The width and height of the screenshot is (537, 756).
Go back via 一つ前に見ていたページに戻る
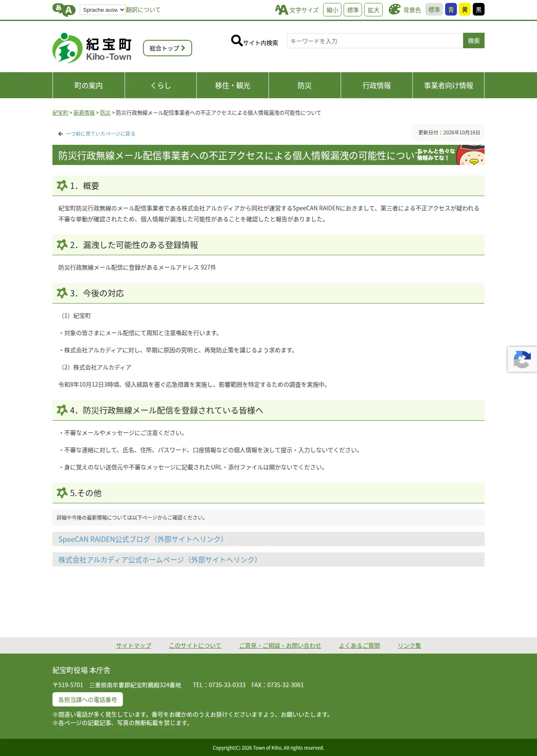coord(100,134)
